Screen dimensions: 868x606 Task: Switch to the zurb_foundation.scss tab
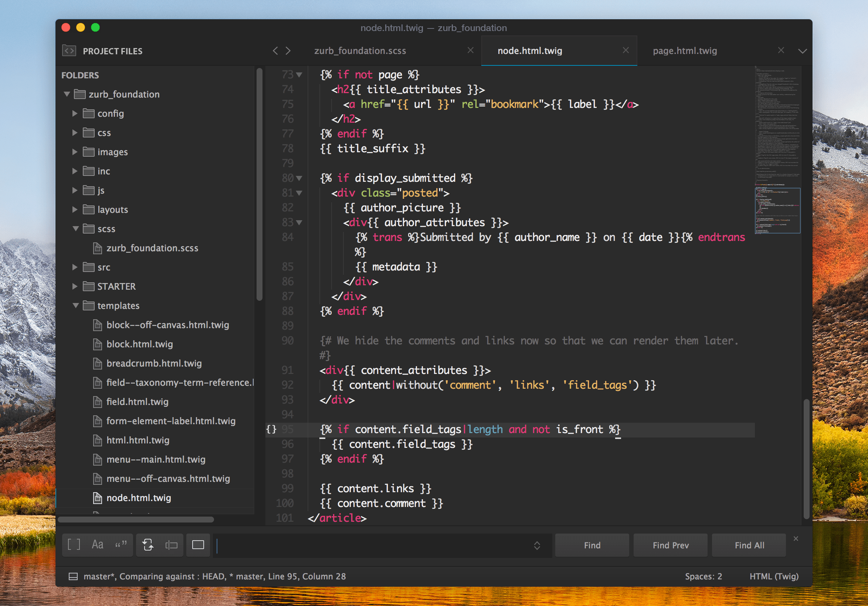tap(360, 50)
